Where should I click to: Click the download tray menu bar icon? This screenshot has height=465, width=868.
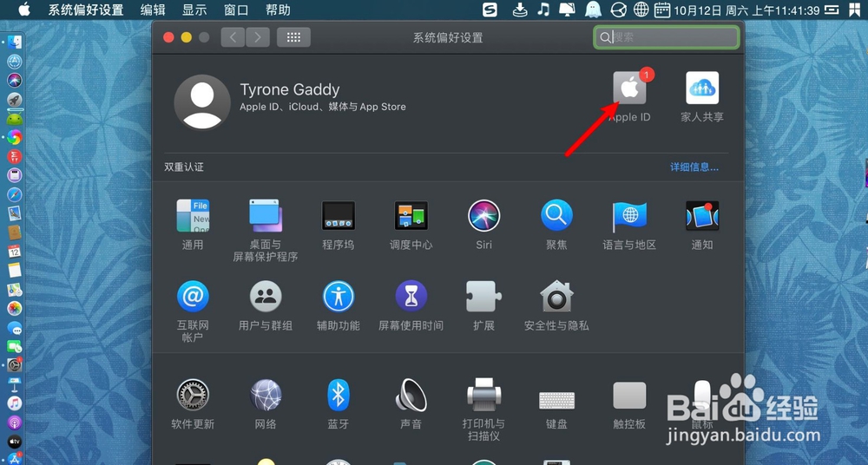pyautogui.click(x=520, y=10)
